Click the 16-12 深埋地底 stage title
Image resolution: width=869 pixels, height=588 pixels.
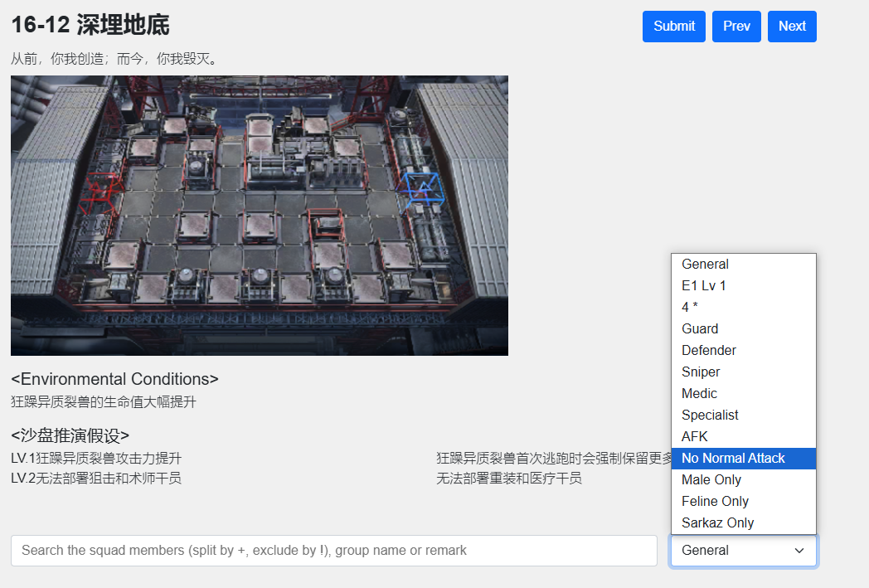point(90,26)
